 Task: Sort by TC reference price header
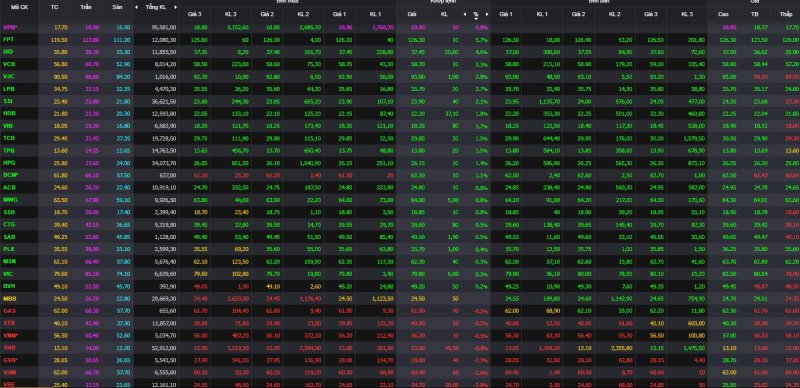click(x=55, y=7)
